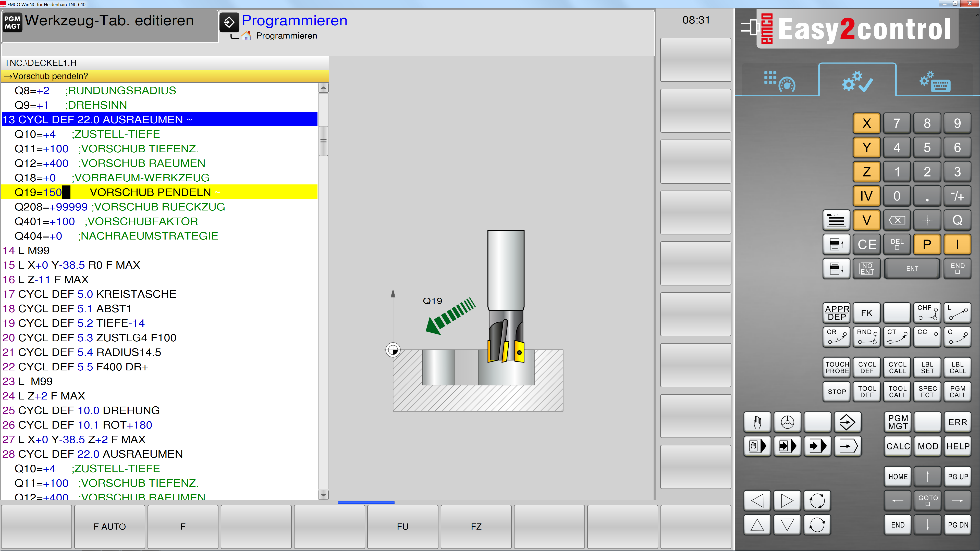Click the CHF chamfer path function key

pyautogui.click(x=927, y=312)
